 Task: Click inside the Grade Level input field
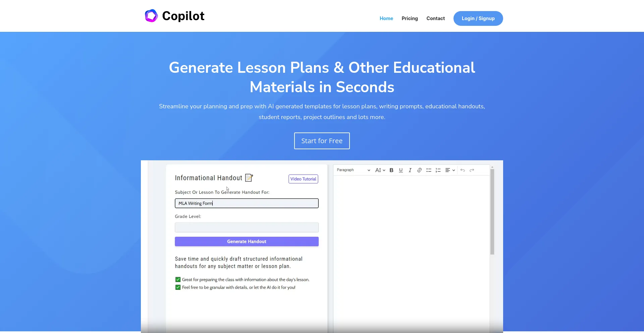(x=247, y=227)
